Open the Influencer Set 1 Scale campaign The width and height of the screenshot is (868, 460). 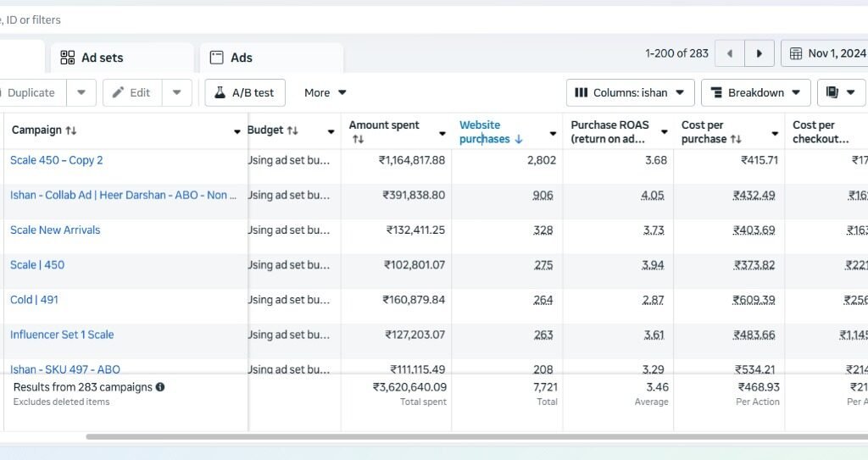(x=62, y=335)
